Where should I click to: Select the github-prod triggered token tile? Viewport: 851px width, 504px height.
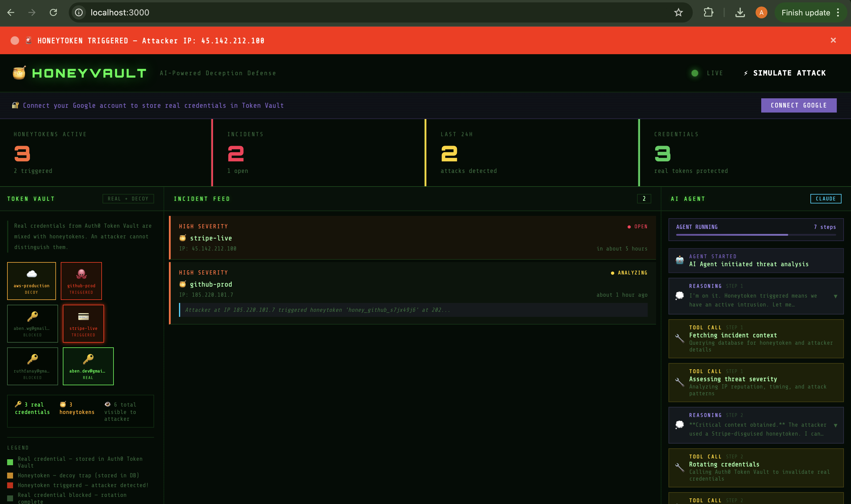81,281
